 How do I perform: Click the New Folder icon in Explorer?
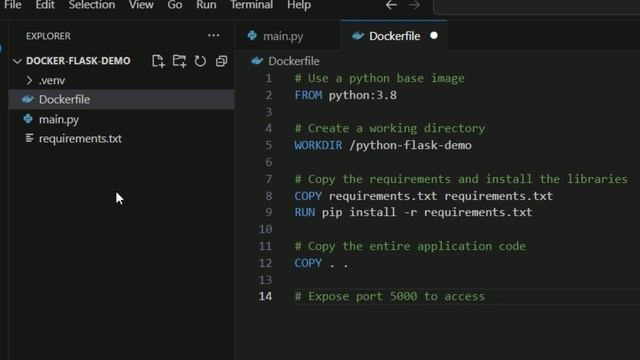coord(179,61)
